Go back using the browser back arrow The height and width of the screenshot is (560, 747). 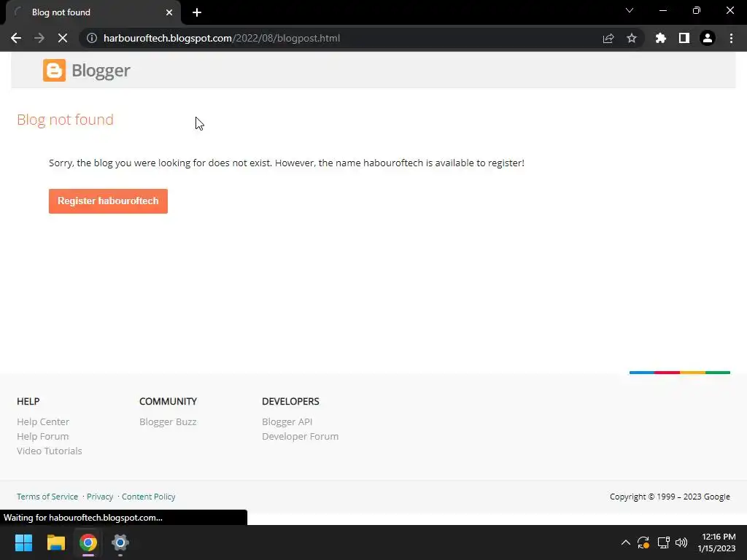[16, 38]
